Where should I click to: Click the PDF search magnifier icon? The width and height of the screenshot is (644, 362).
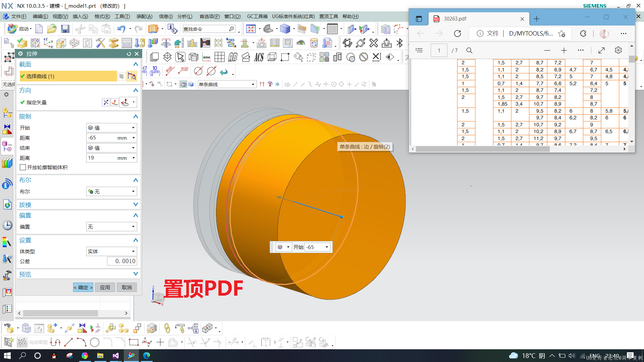(469, 50)
